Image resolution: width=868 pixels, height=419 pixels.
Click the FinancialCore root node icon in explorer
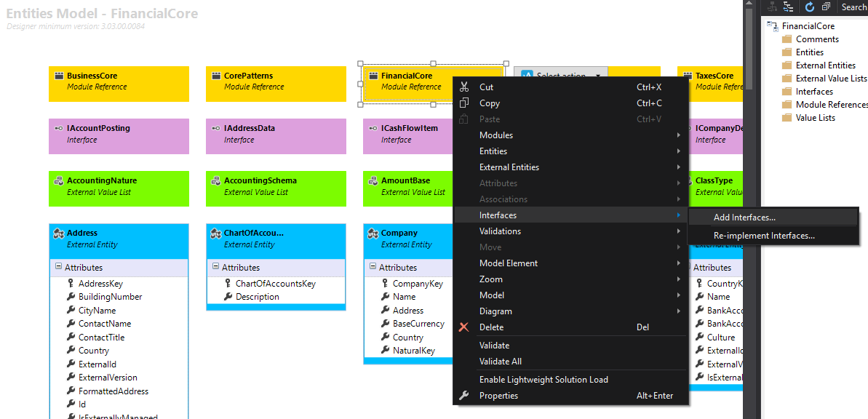773,26
